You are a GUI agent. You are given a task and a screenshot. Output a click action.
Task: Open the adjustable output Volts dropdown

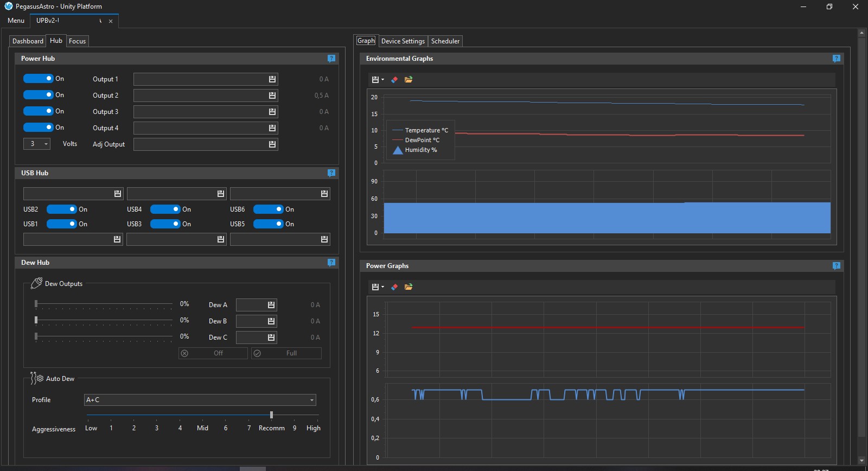pyautogui.click(x=37, y=144)
